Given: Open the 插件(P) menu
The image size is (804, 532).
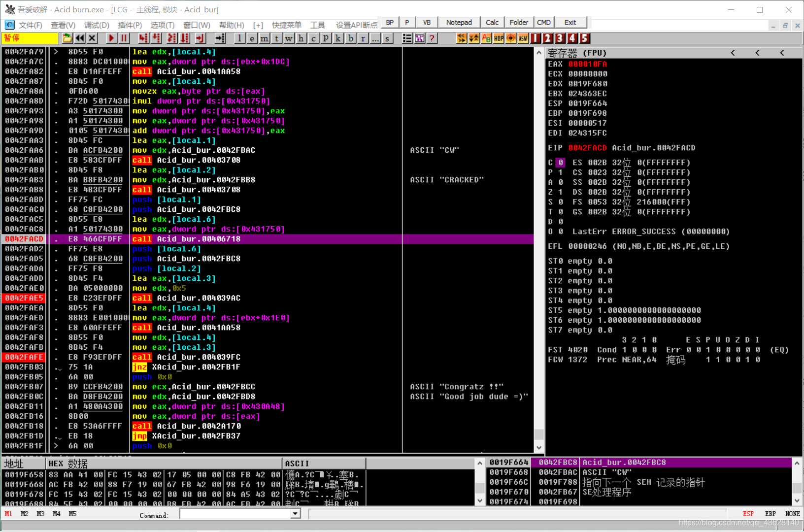Looking at the screenshot, I should (130, 25).
